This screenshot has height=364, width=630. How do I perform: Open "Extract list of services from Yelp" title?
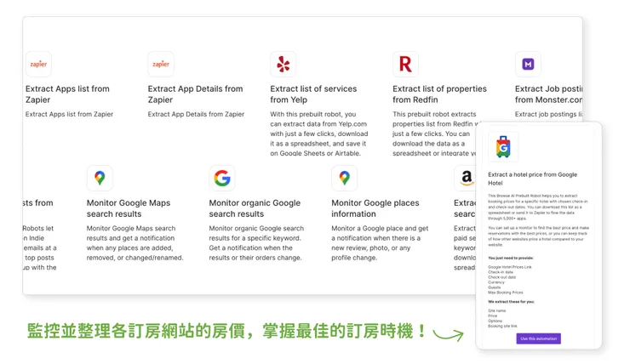tap(313, 94)
